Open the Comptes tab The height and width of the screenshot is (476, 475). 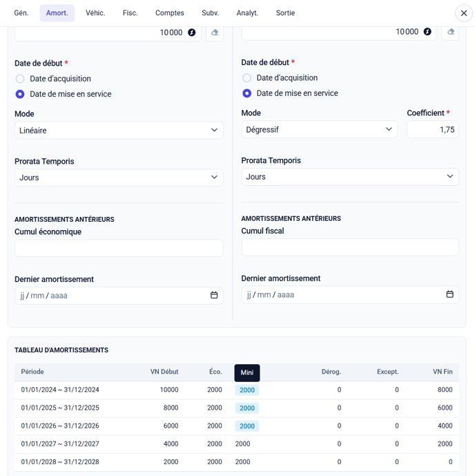(169, 13)
